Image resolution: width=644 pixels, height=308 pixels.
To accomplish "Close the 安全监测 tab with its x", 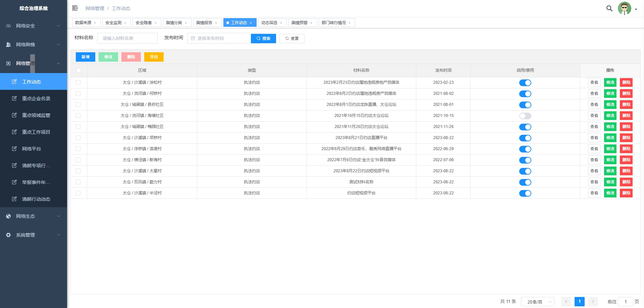I will pos(125,23).
